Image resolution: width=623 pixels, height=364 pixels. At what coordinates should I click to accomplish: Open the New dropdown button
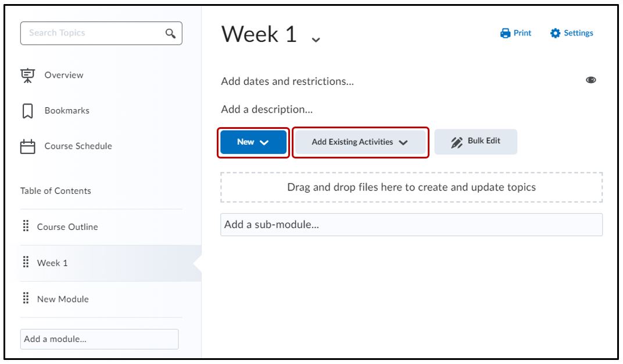253,142
